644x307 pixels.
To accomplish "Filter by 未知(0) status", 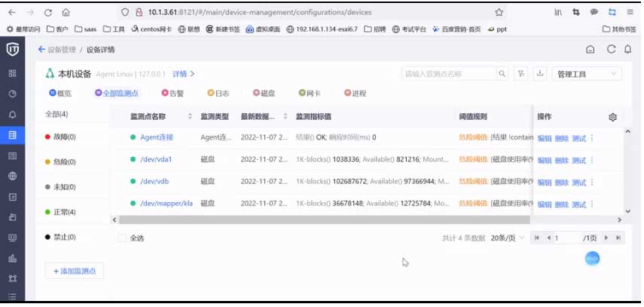I will click(x=60, y=187).
